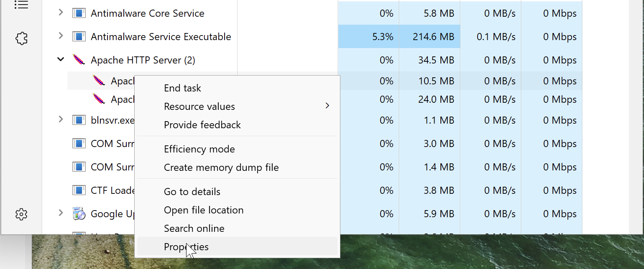Click Create memory dump file
The width and height of the screenshot is (644, 269).
(x=221, y=167)
